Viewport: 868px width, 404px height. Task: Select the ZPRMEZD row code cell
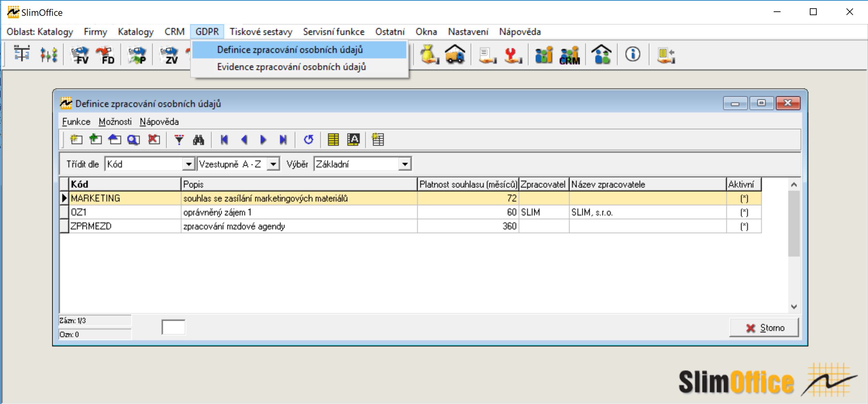pyautogui.click(x=125, y=226)
